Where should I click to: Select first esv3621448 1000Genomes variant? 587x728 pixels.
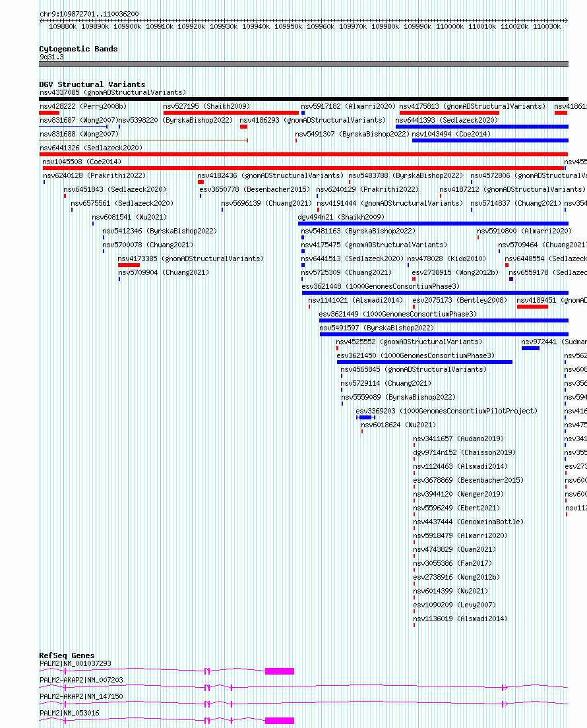381,287
